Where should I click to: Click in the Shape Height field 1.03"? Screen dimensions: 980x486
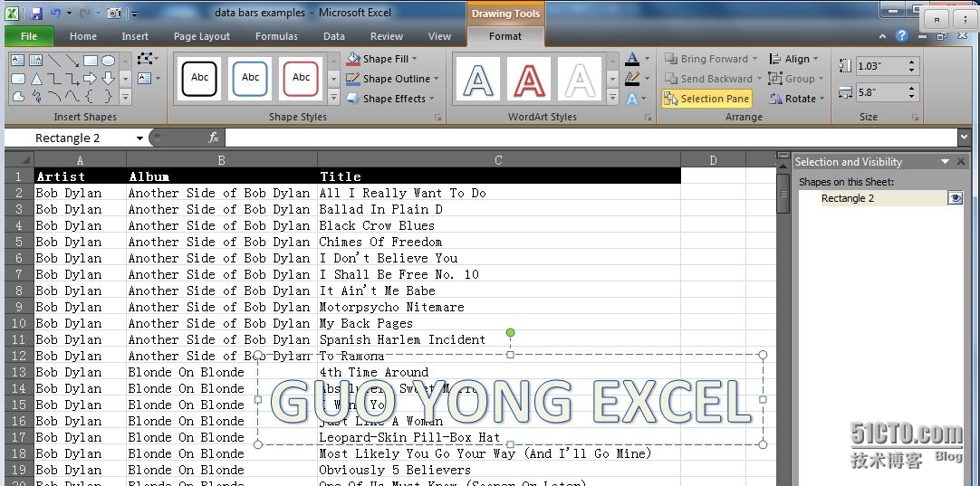click(x=880, y=65)
